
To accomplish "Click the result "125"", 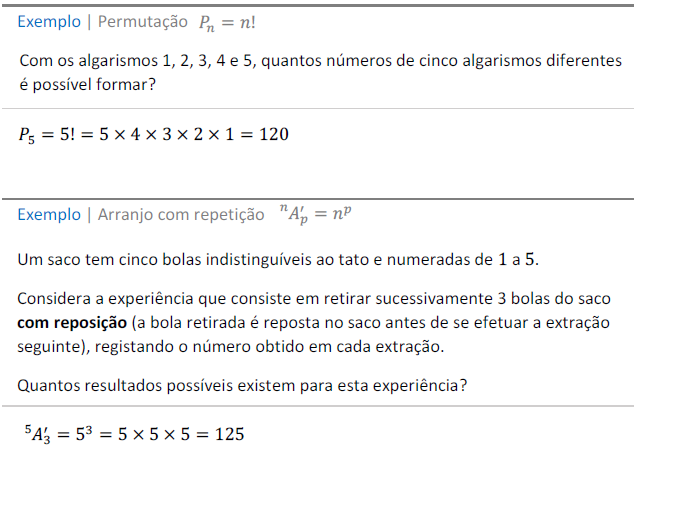I will pos(230,434).
